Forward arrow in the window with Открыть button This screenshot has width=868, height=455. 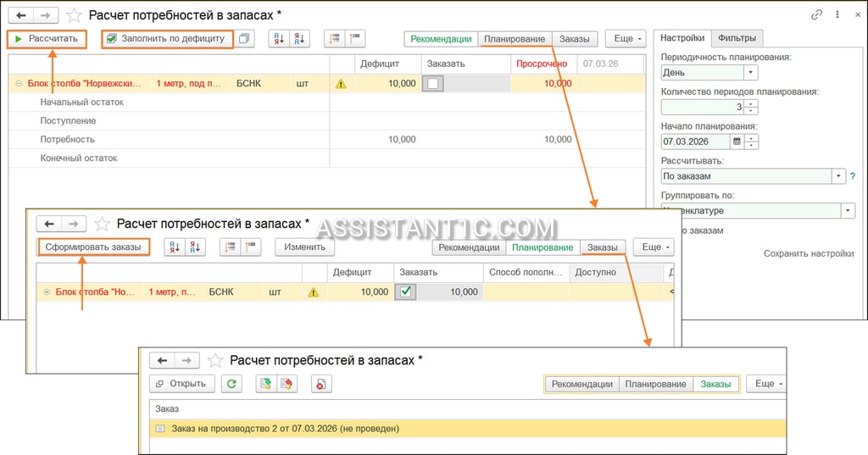tap(187, 360)
